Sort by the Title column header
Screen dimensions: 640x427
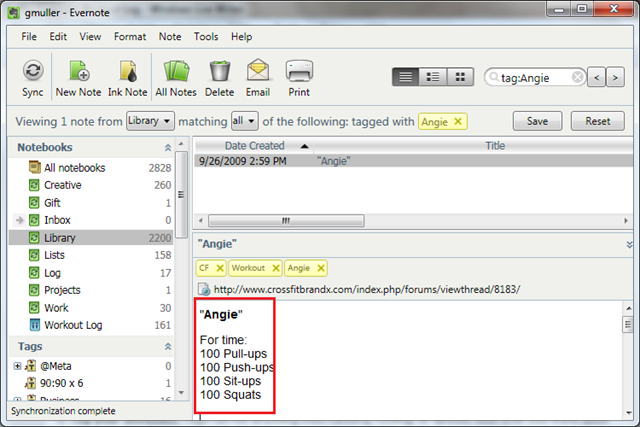pos(495,146)
